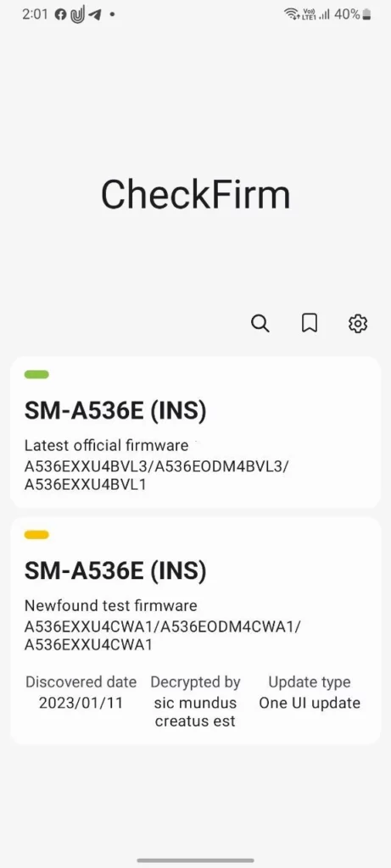The height and width of the screenshot is (868, 391).
Task: Tap the Wi-Fi status icon
Action: tap(291, 14)
